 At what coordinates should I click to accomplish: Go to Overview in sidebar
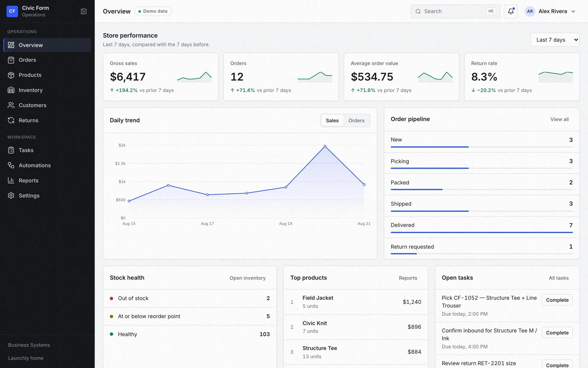coord(47,45)
